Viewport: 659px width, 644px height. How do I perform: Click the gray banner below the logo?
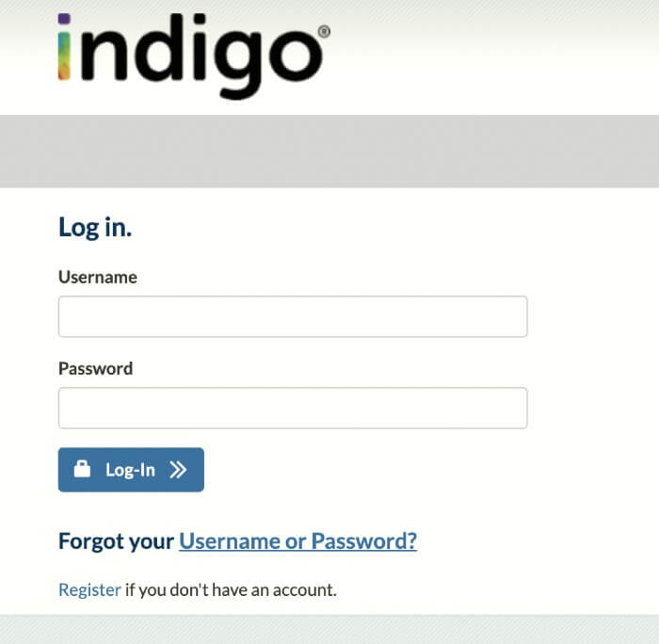coord(329,152)
